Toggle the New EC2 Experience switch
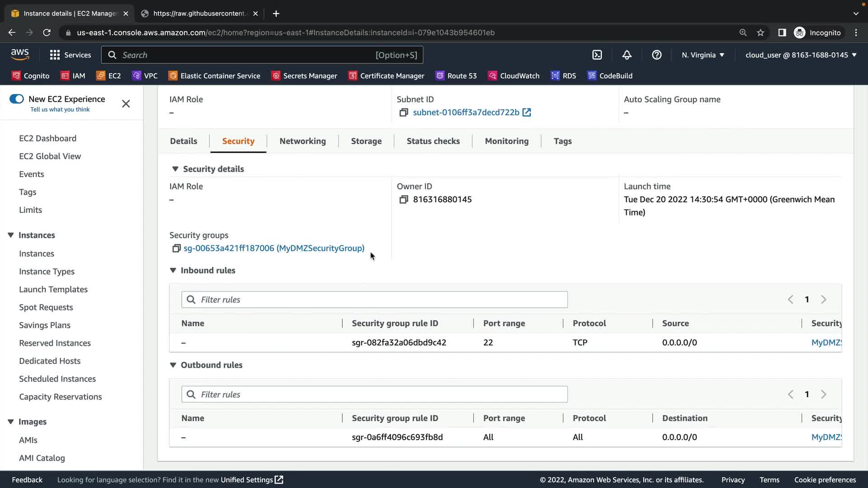The height and width of the screenshot is (488, 868). (17, 99)
